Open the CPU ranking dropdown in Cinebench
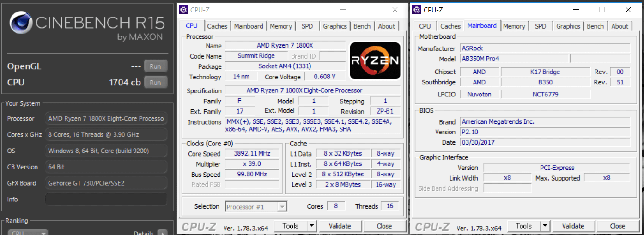The height and width of the screenshot is (235, 644). tap(28, 233)
